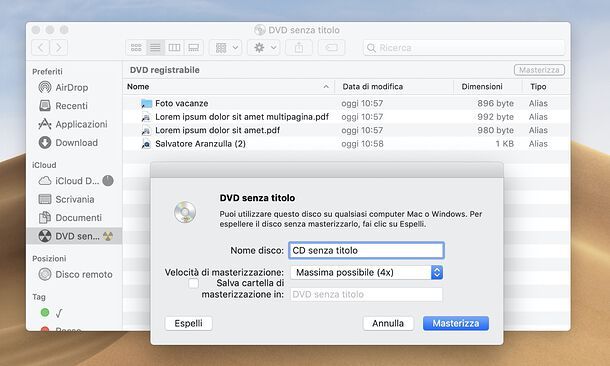Select the Foto vacanze folder
This screenshot has width=610, height=366.
[346, 103]
